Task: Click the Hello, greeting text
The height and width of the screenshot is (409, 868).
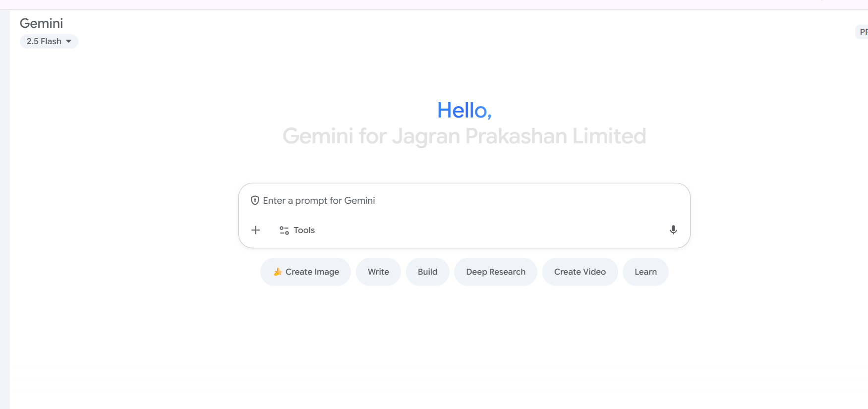Action: pos(464,110)
